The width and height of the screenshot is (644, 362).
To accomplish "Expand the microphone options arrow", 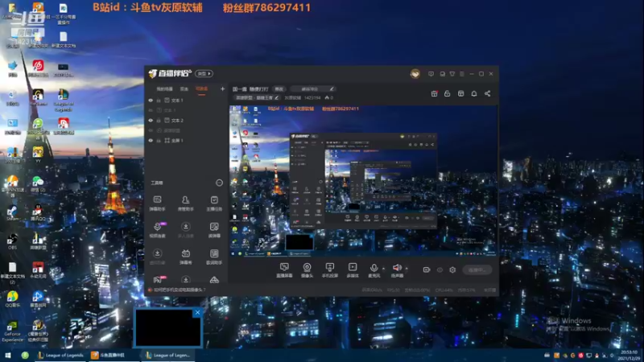I will point(384,269).
